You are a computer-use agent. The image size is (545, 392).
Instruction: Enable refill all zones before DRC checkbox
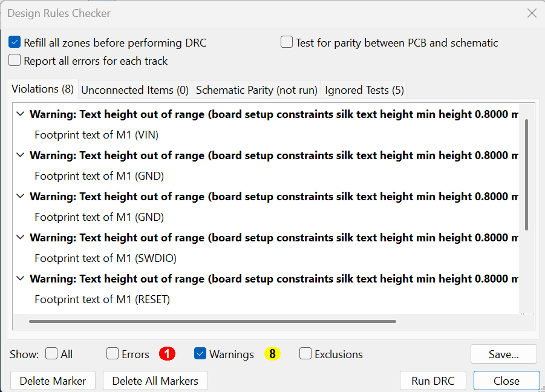[x=15, y=43]
